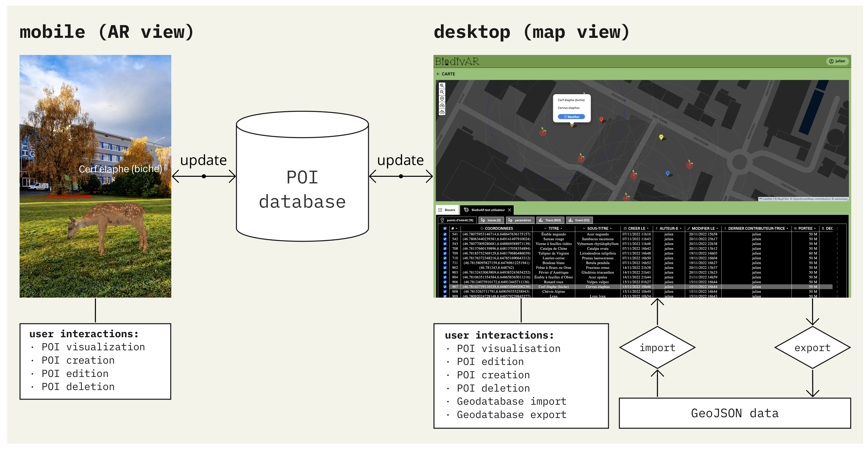
Task: Open the CREER LE column sort dropdown
Action: [x=648, y=228]
